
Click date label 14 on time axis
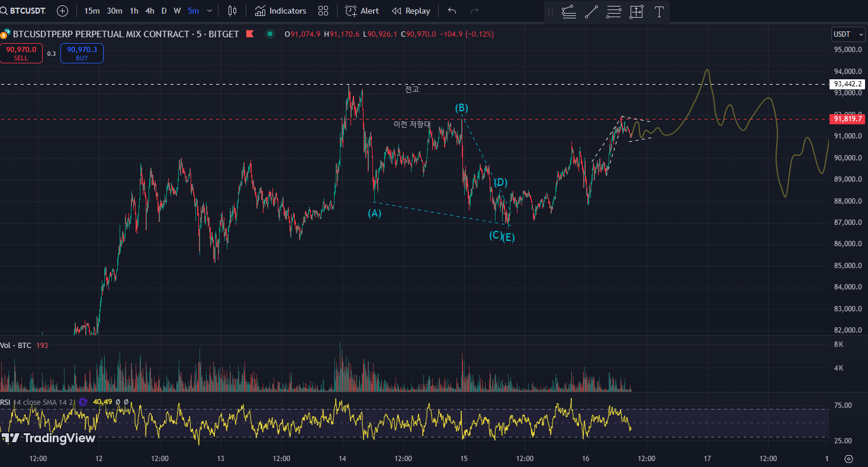(342, 459)
